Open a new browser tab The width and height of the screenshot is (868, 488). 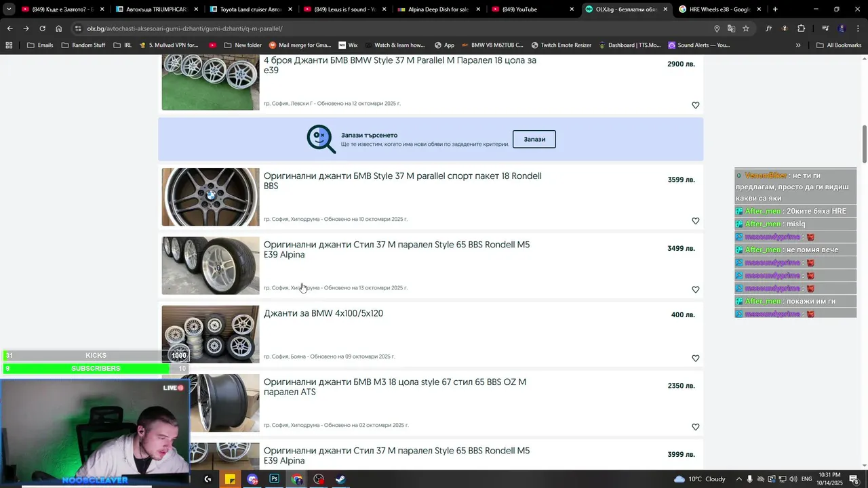click(x=775, y=9)
